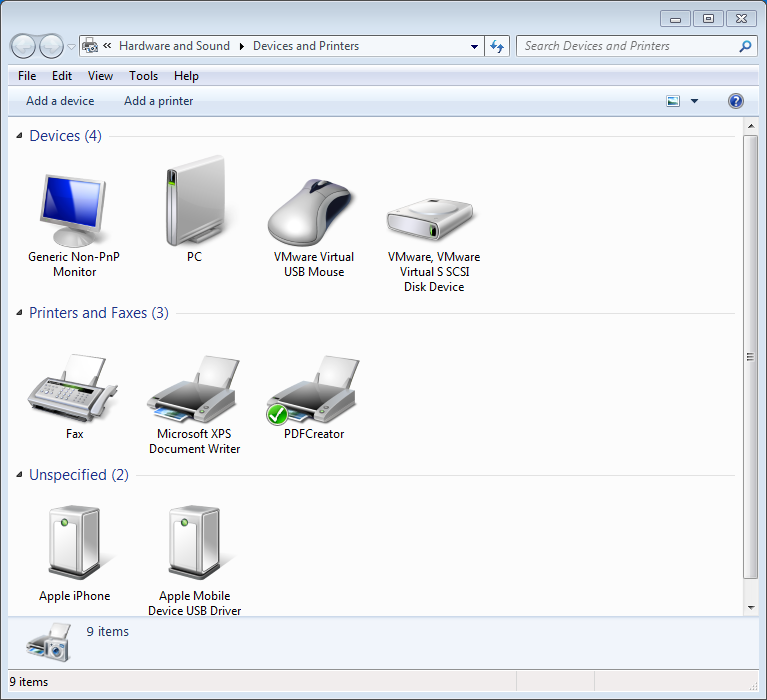Click the vertical scrollbar down arrow
The width and height of the screenshot is (767, 700).
click(751, 608)
